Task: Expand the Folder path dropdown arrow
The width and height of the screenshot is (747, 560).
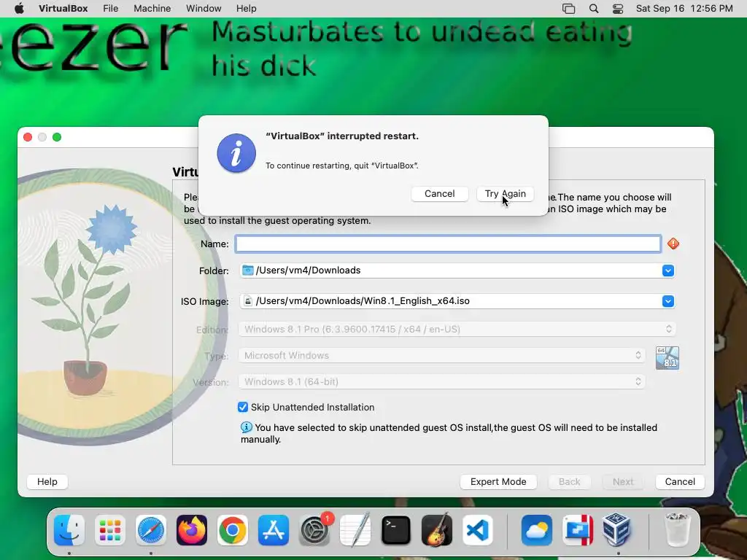Action: point(668,271)
